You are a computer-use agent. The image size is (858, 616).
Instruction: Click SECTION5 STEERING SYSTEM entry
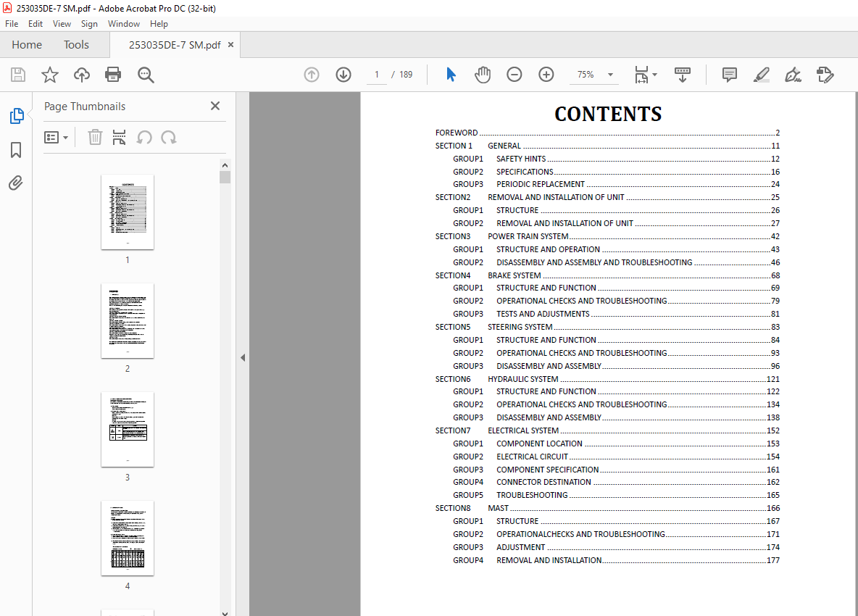tap(607, 327)
